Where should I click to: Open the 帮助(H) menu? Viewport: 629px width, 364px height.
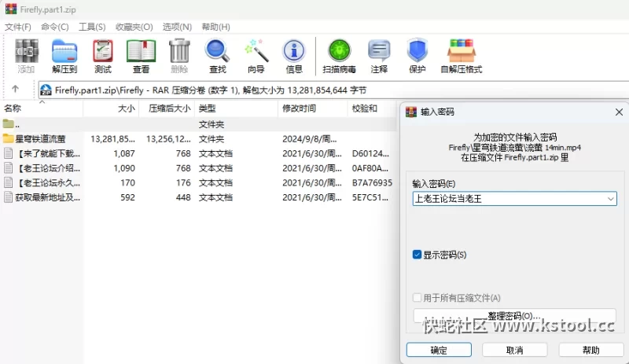[x=215, y=27]
